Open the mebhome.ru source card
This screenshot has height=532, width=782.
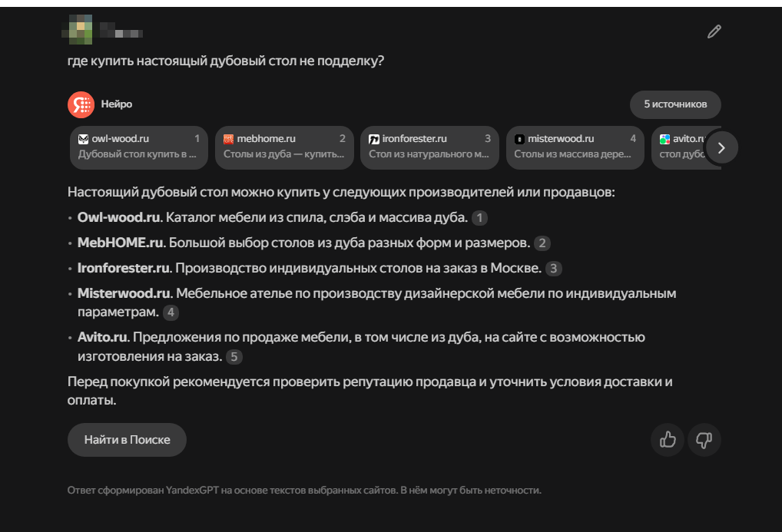[x=284, y=147]
